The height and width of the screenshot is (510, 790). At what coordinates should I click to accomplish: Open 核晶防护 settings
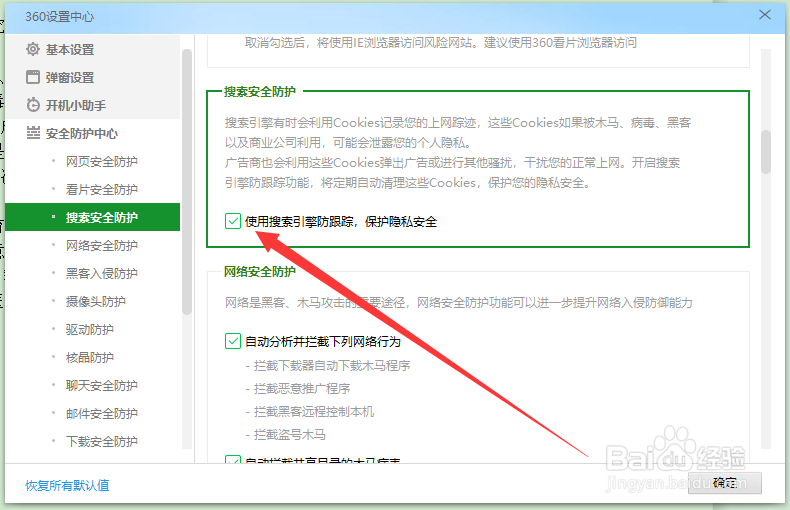(x=89, y=357)
